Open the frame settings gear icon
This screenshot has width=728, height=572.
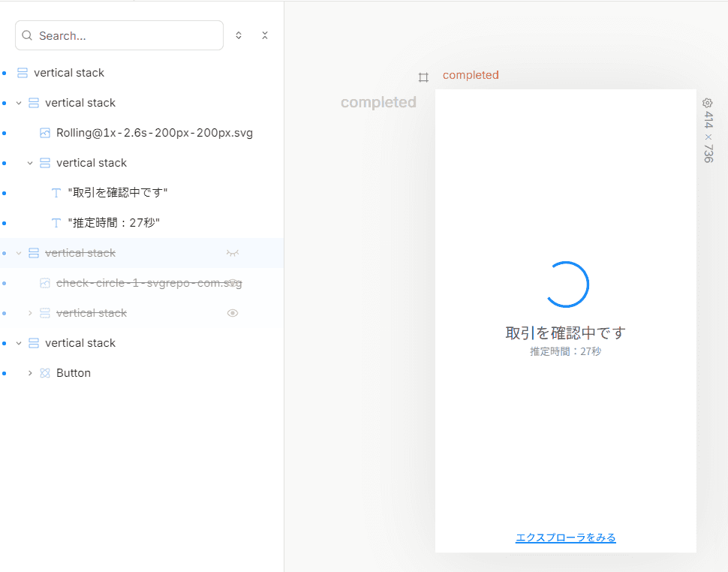coord(707,103)
